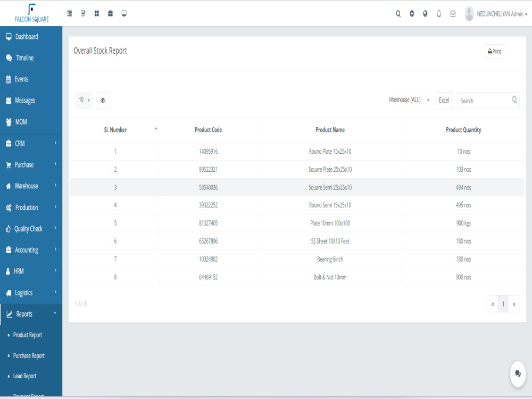Click product name Round Semi 15x25x10

tap(330, 205)
